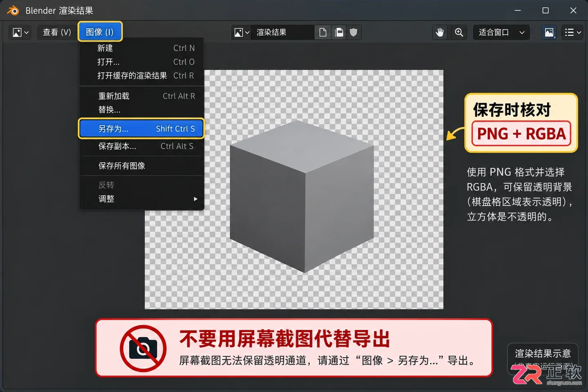Open the 查看 (V) menu

pos(57,32)
